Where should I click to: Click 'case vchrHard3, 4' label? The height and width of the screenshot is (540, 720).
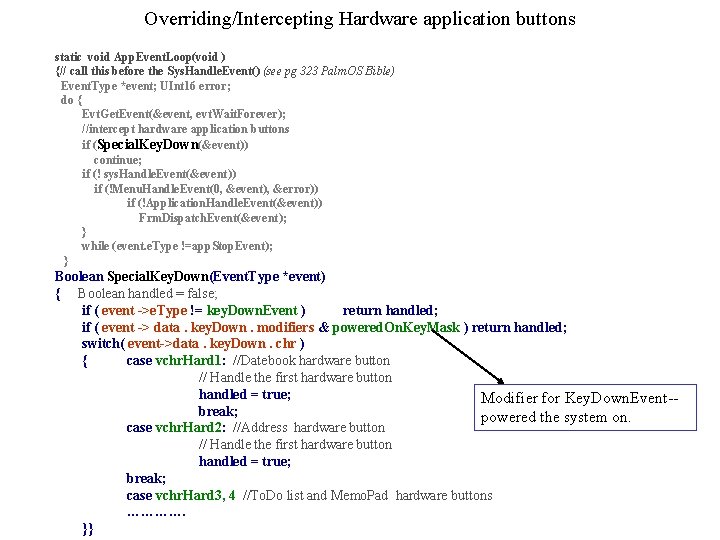pos(181,495)
